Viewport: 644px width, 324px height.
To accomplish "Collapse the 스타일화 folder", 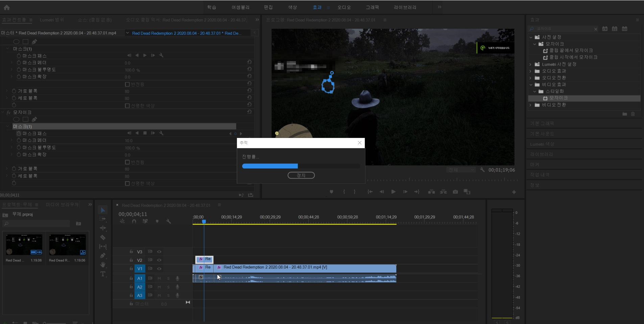I will click(x=534, y=91).
